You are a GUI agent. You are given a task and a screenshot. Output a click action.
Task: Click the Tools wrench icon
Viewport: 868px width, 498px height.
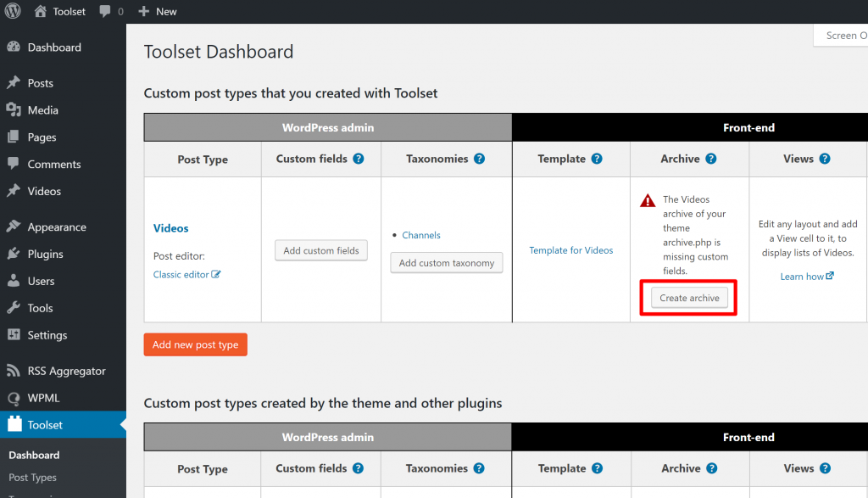point(14,307)
